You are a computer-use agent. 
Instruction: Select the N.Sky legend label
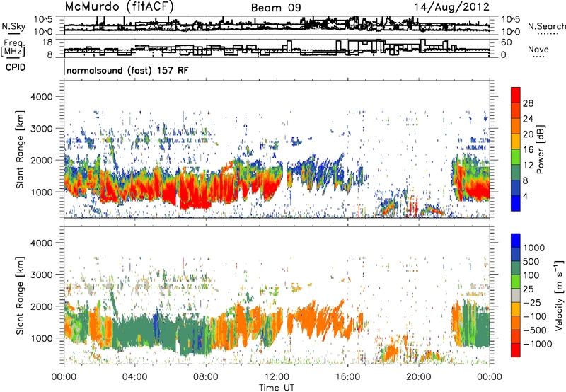pos(13,26)
